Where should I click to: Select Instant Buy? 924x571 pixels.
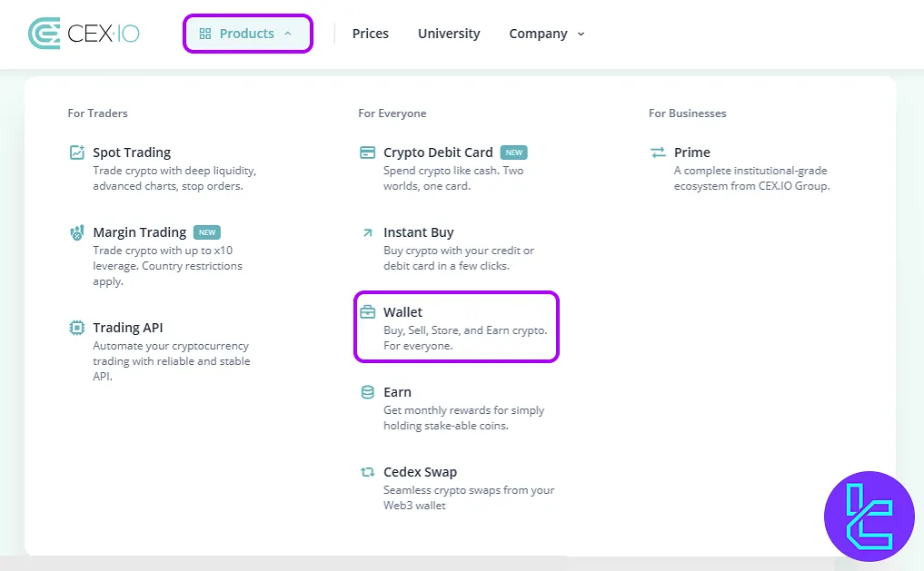pos(419,232)
